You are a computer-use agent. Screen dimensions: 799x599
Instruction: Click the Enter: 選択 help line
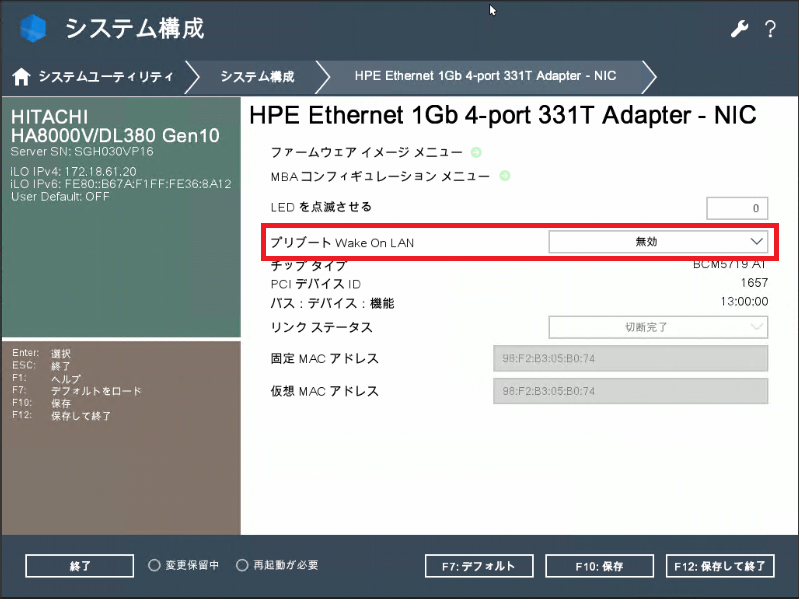[x=41, y=353]
